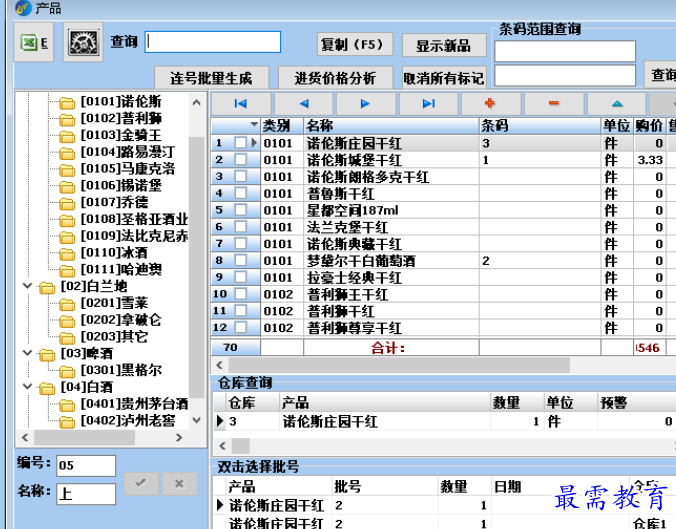Click the 连号批量生成 button

pos(212,78)
